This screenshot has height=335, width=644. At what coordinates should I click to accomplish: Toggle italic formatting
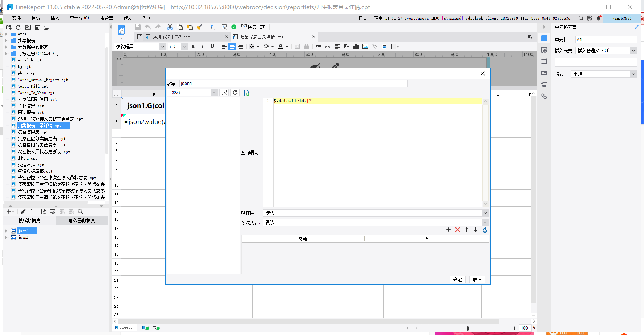202,47
